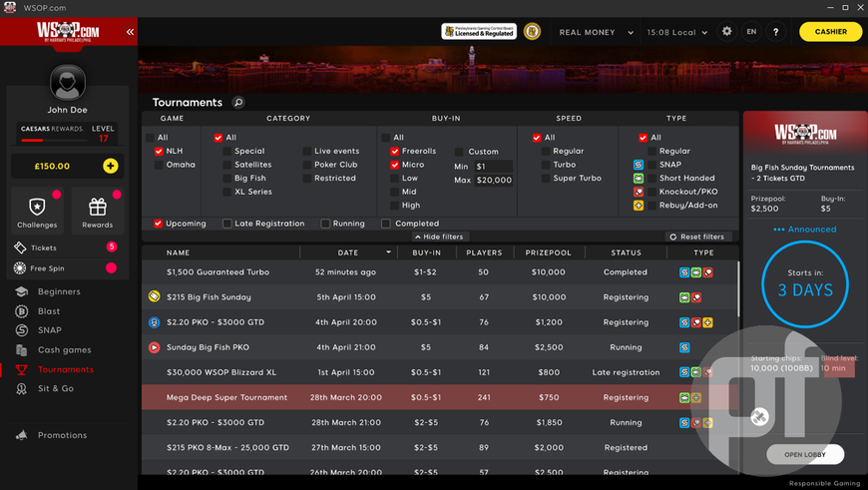
Task: Open the EN language selector
Action: [751, 32]
